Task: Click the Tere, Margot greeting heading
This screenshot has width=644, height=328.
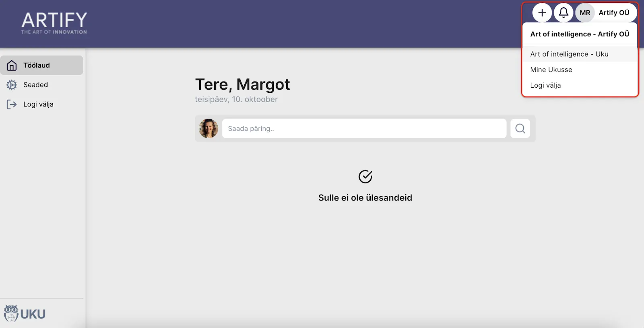Action: pos(242,85)
